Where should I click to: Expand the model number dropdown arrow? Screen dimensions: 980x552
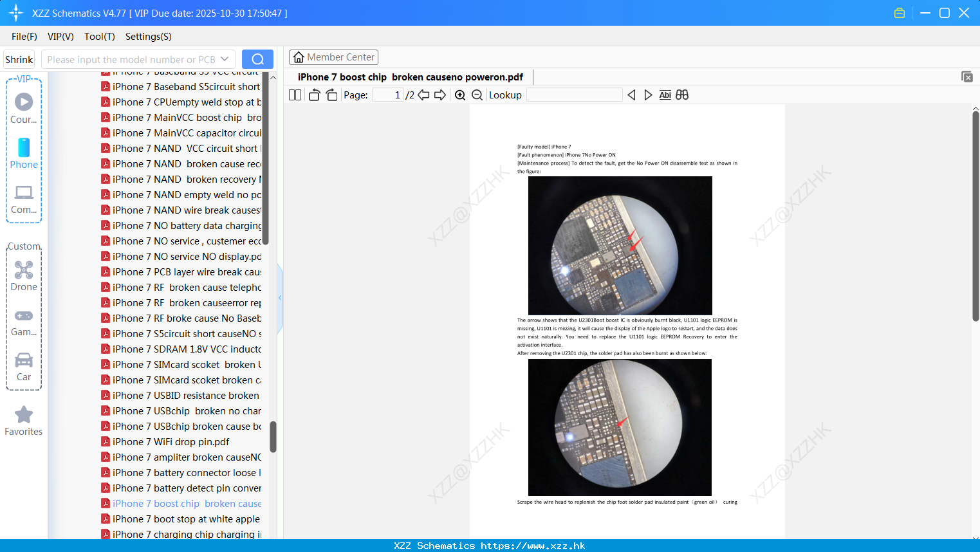point(225,59)
